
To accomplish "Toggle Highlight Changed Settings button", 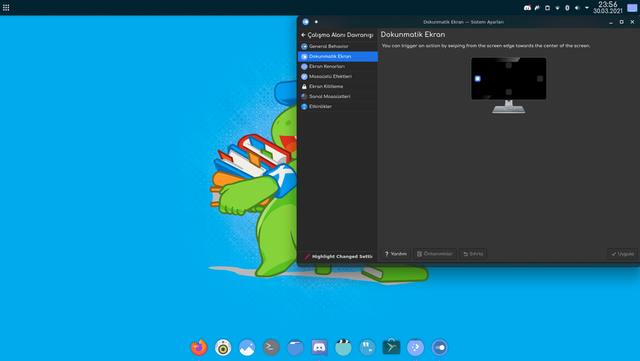I will click(x=338, y=256).
